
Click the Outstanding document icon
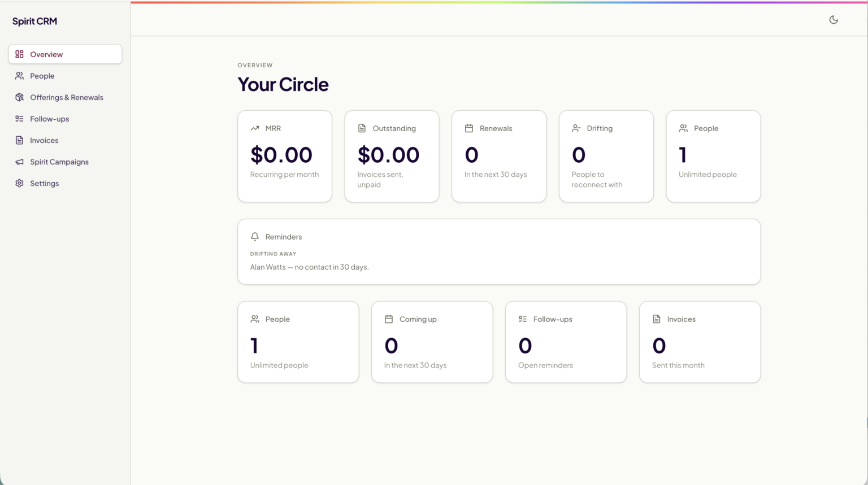click(362, 128)
